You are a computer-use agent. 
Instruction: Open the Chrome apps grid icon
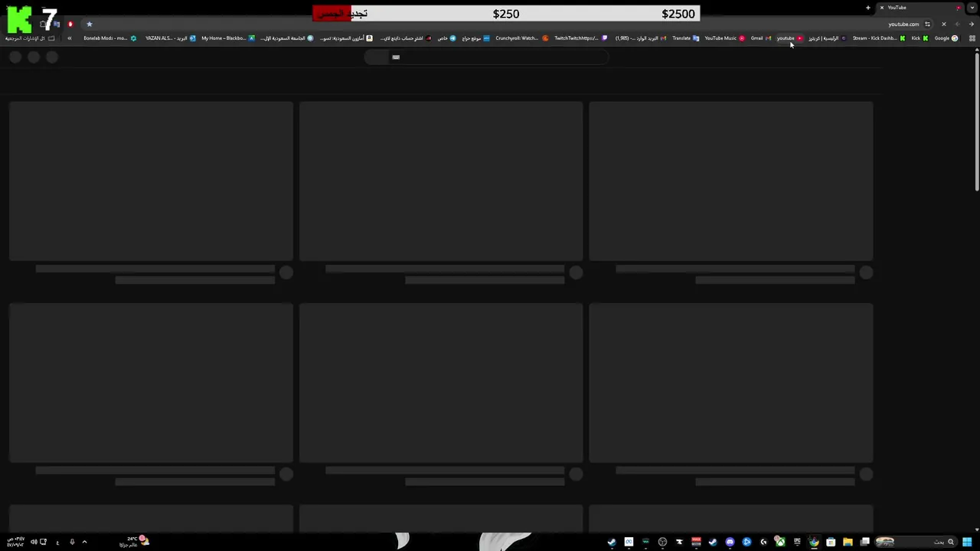click(972, 38)
